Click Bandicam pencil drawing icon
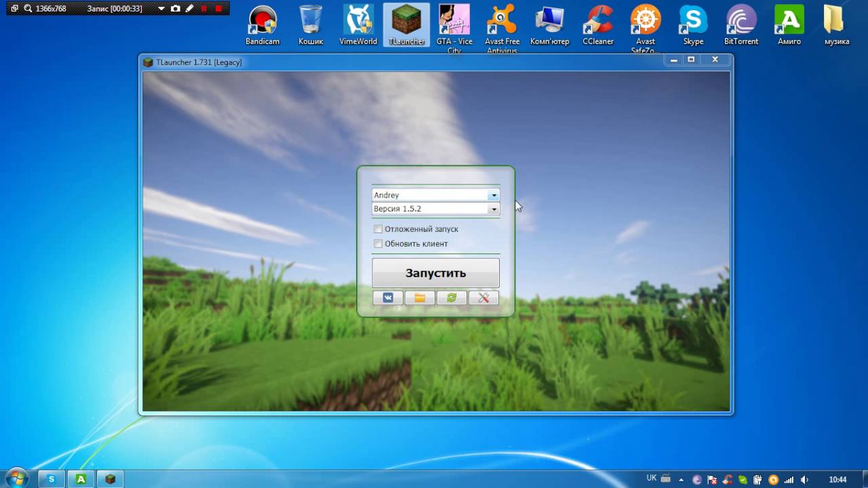The width and height of the screenshot is (868, 488). 189,9
